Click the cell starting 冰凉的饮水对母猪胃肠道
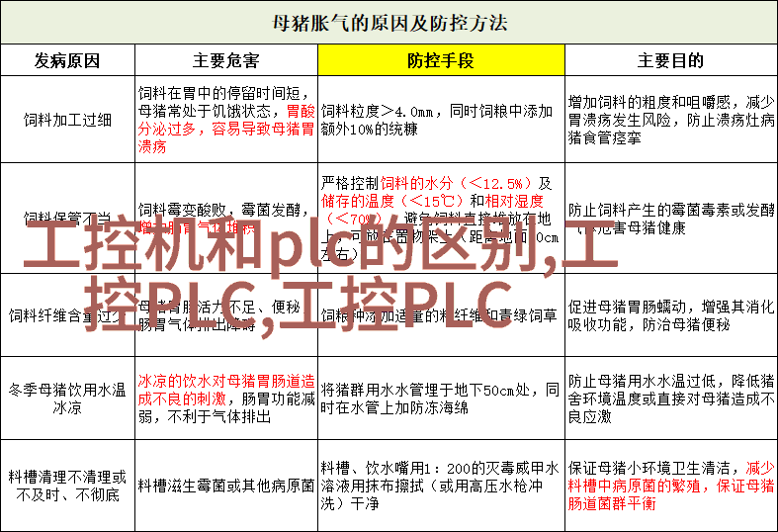This screenshot has width=778, height=532. pyautogui.click(x=226, y=398)
